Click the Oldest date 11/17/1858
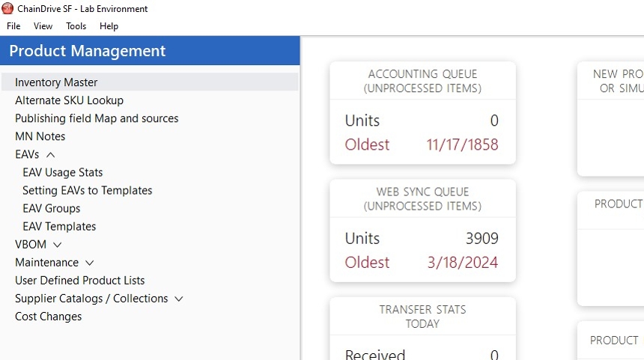 (x=462, y=145)
